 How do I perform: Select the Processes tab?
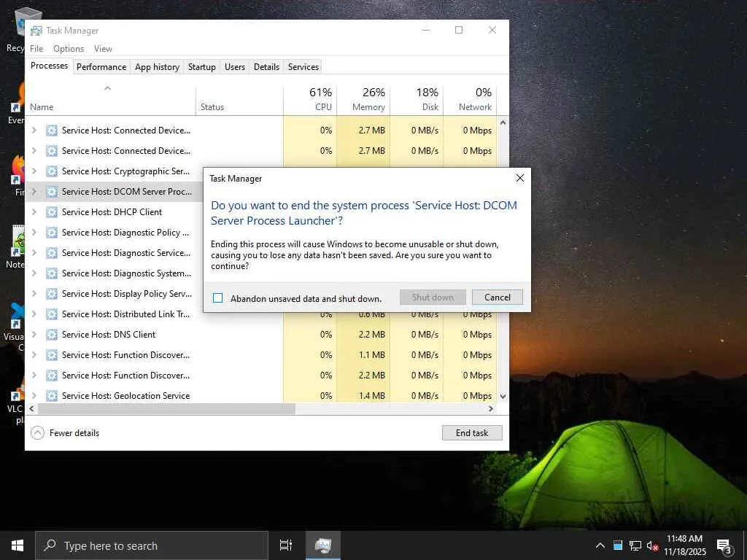[49, 66]
